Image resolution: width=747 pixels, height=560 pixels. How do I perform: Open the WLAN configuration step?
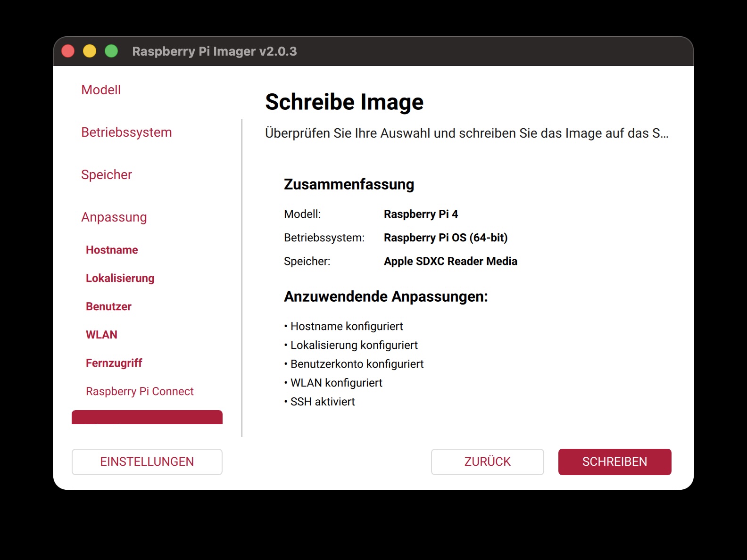point(101,335)
